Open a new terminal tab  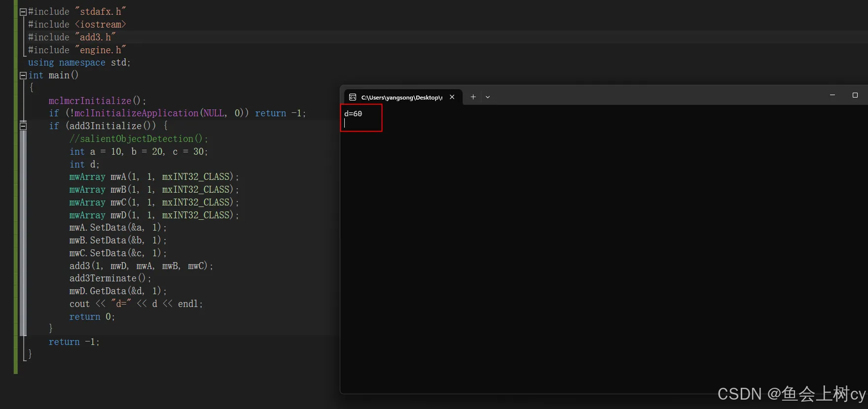click(473, 97)
